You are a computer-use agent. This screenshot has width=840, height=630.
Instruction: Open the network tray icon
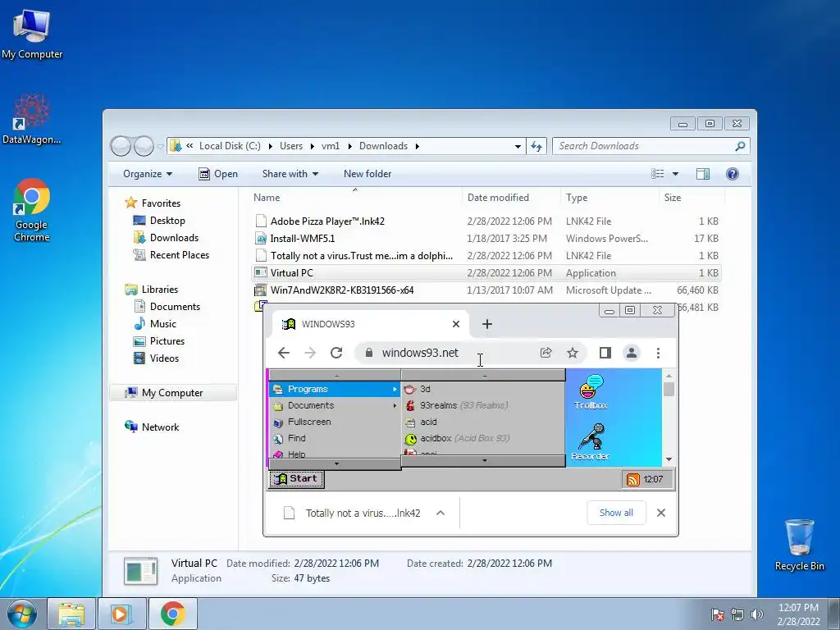tap(737, 614)
